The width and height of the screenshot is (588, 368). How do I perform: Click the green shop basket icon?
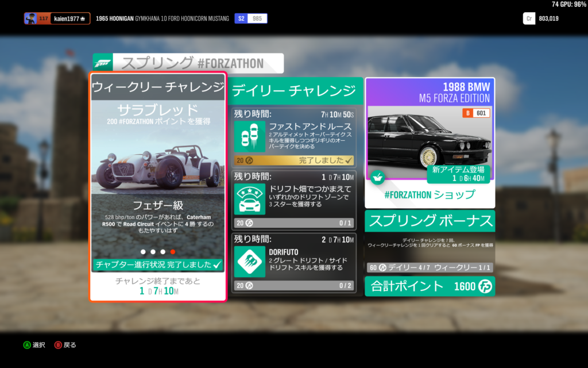[x=377, y=177]
